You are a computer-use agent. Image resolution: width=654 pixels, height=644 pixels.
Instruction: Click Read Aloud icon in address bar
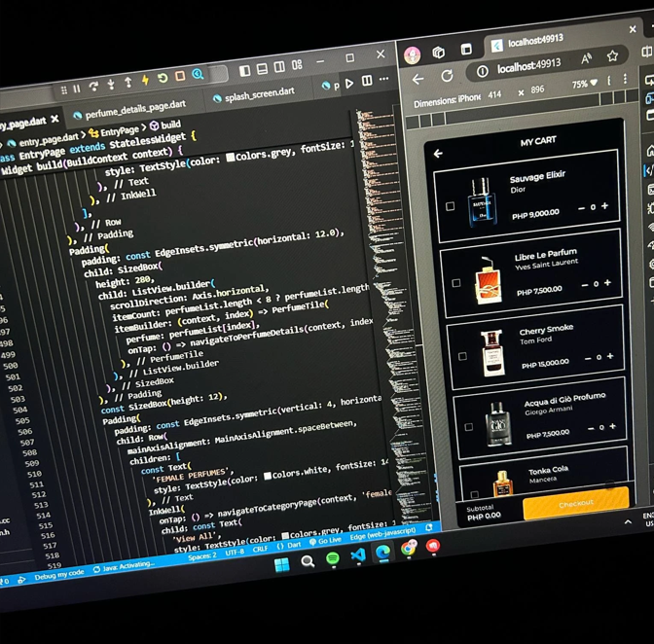coord(587,58)
